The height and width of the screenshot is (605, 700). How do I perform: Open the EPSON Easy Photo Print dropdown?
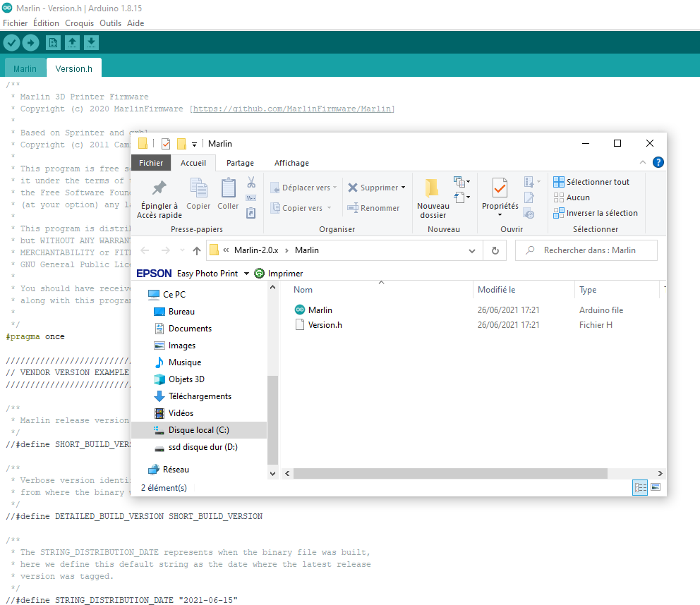[x=246, y=274]
